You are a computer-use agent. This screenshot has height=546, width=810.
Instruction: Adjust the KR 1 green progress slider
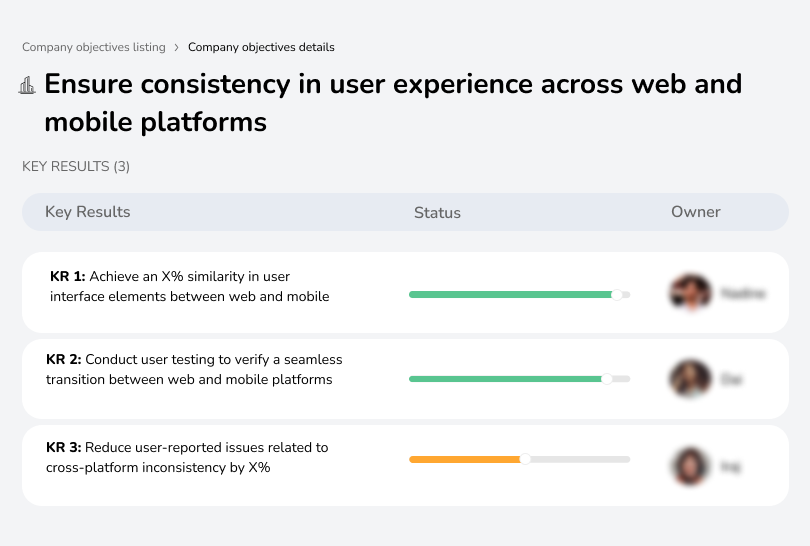pos(617,294)
